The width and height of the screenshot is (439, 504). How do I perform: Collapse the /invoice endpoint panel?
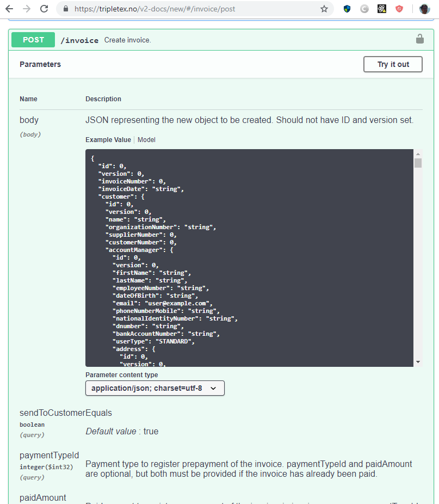[218, 39]
